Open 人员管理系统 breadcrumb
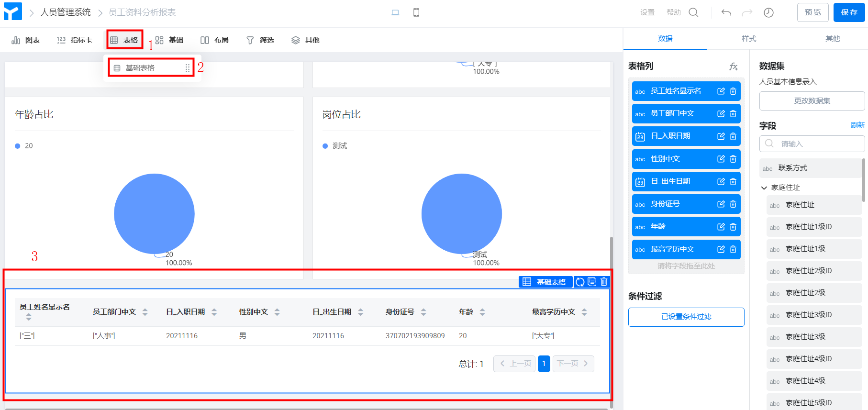 pos(66,12)
